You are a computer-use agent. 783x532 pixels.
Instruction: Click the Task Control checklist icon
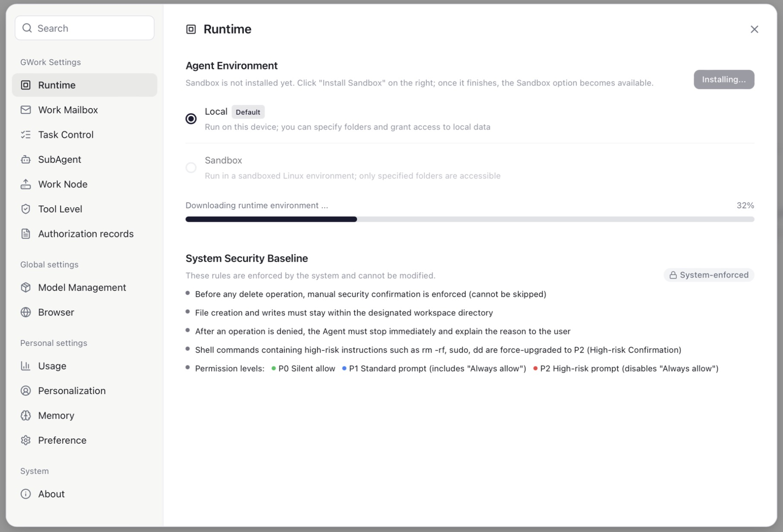click(26, 135)
